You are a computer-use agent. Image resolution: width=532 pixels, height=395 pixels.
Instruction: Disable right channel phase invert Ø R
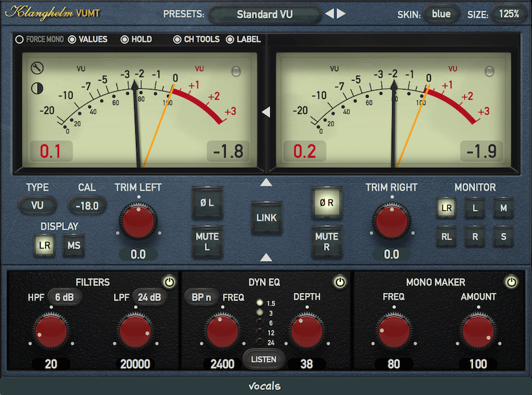326,203
